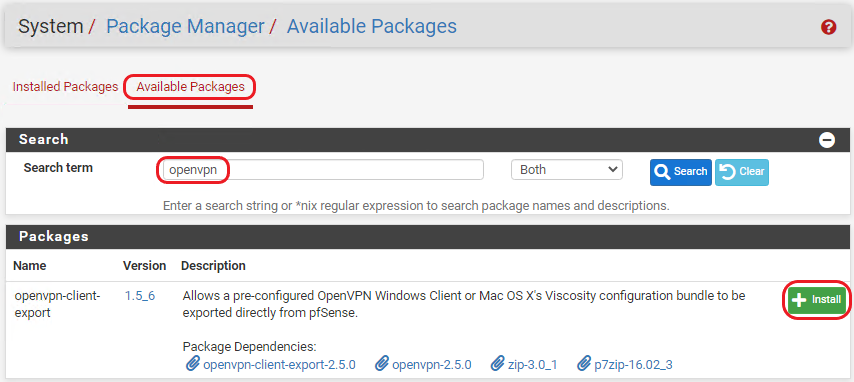Click the undo arrow icon in Clear button
Viewport: 854px width, 382px height.
[x=728, y=172]
